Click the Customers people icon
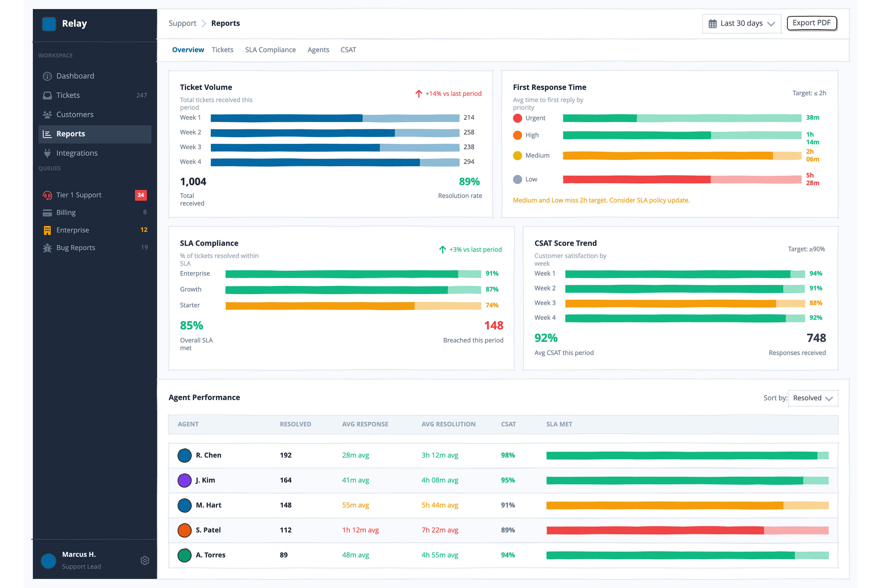Screen dimensions: 882x588 pos(47,115)
